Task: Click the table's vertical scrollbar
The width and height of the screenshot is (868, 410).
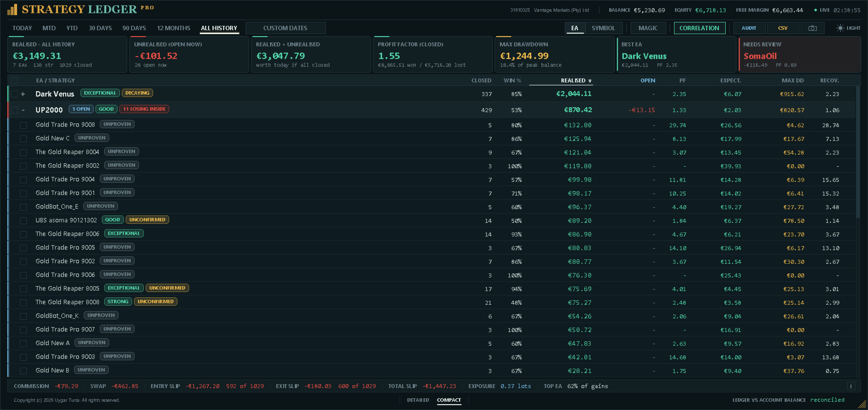Action: [858, 151]
